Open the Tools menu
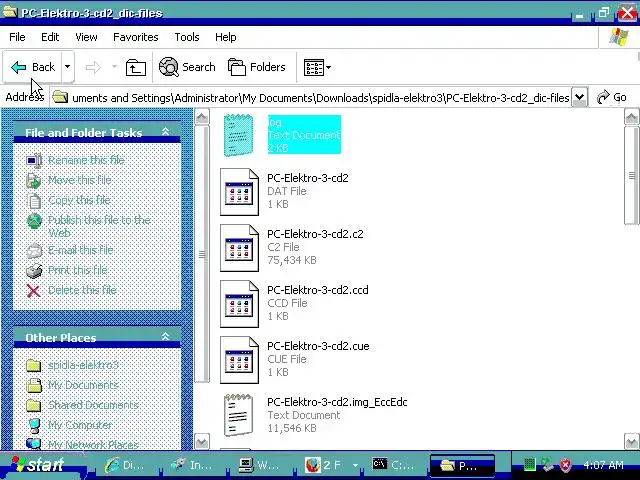 coord(187,37)
